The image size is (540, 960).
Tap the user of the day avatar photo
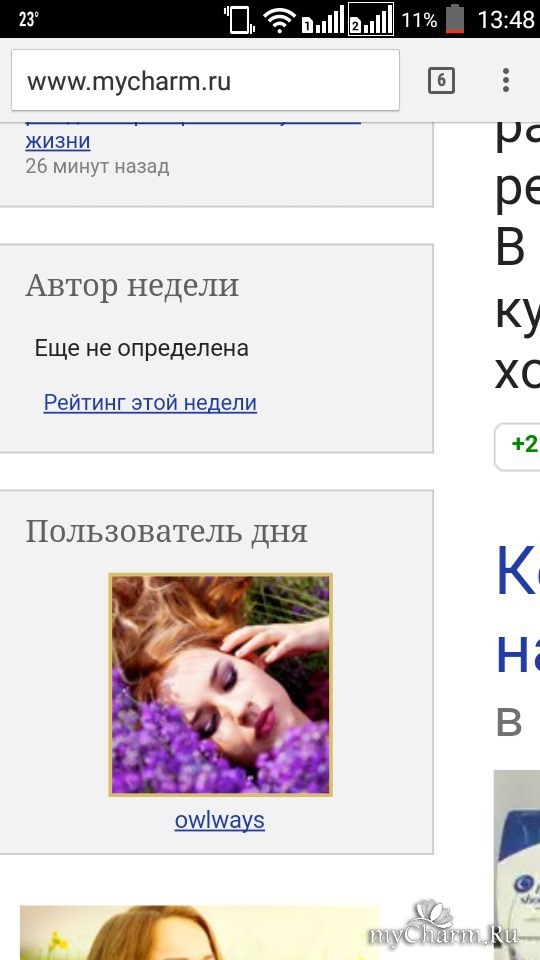220,684
